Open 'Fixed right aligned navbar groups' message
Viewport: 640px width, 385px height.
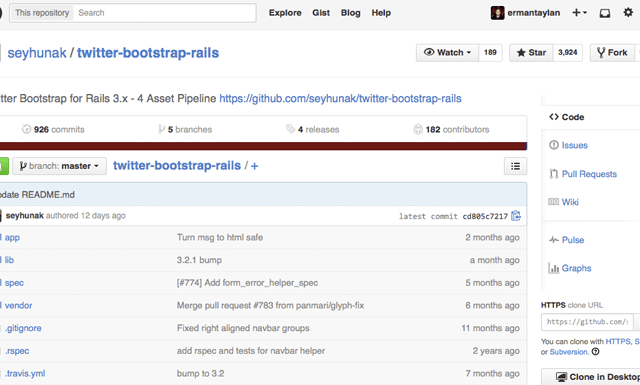click(243, 328)
